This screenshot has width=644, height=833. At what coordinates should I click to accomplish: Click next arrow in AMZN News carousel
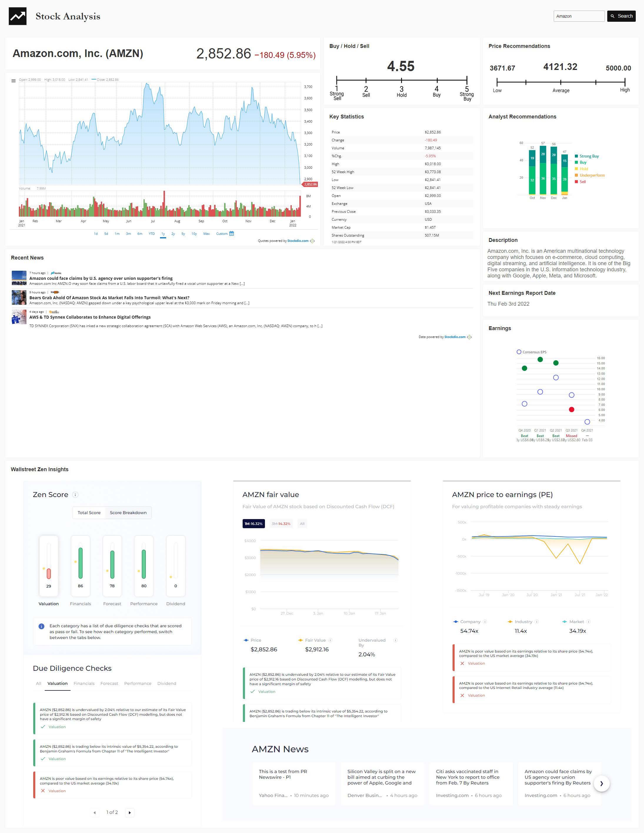coord(601,783)
